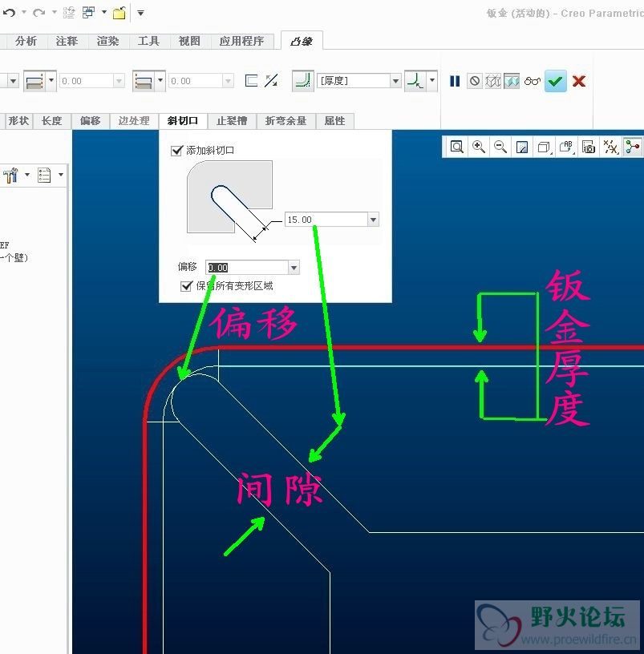Expand the second end length type dropdown
The height and width of the screenshot is (654, 644).
(x=160, y=79)
